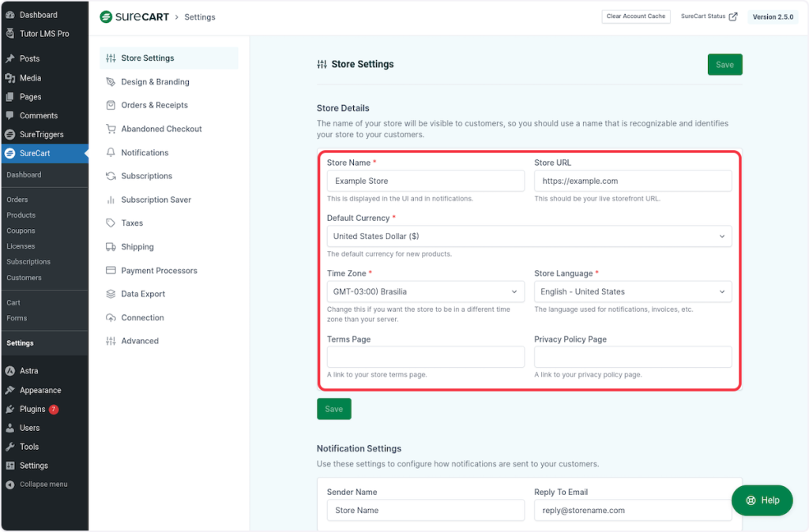
Task: Click the SureCart logo in header
Action: 134,17
